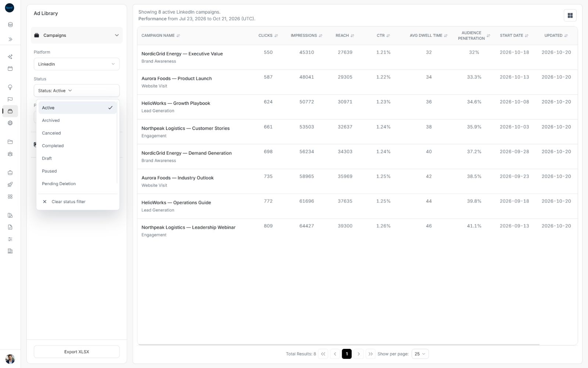Screen dimensions: 588x368
Task: Open the flag icon in sidebar
Action: (10, 99)
